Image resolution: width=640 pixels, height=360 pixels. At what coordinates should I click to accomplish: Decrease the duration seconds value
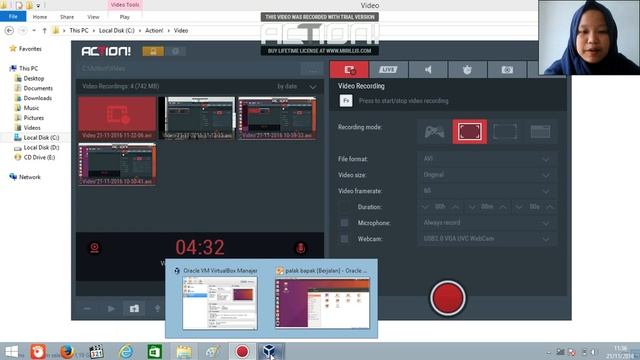[x=519, y=207]
